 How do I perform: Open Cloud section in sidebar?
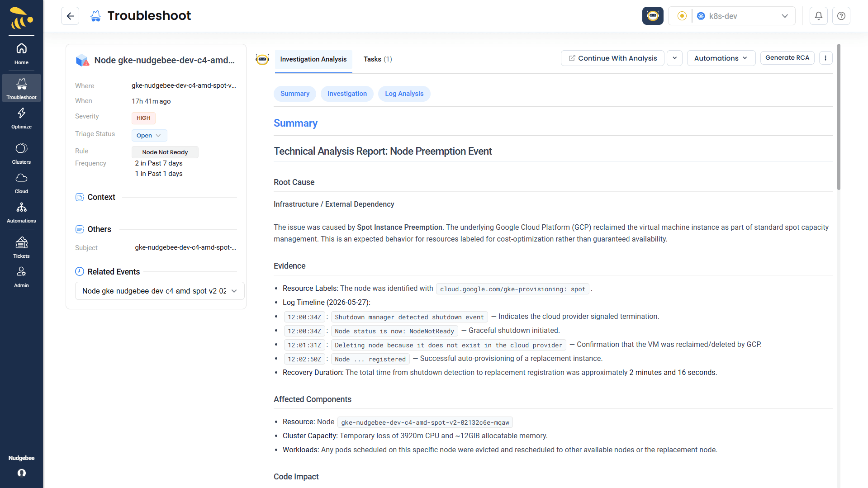pyautogui.click(x=21, y=183)
